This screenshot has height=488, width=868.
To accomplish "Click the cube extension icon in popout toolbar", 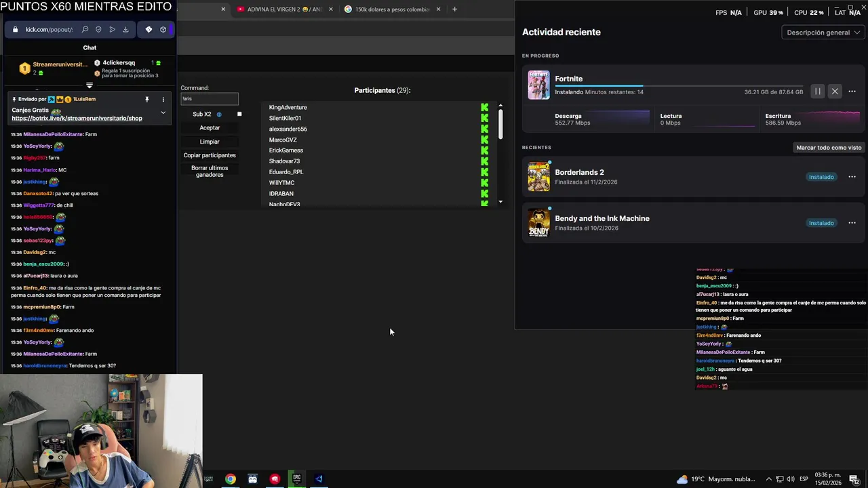I will click(163, 30).
